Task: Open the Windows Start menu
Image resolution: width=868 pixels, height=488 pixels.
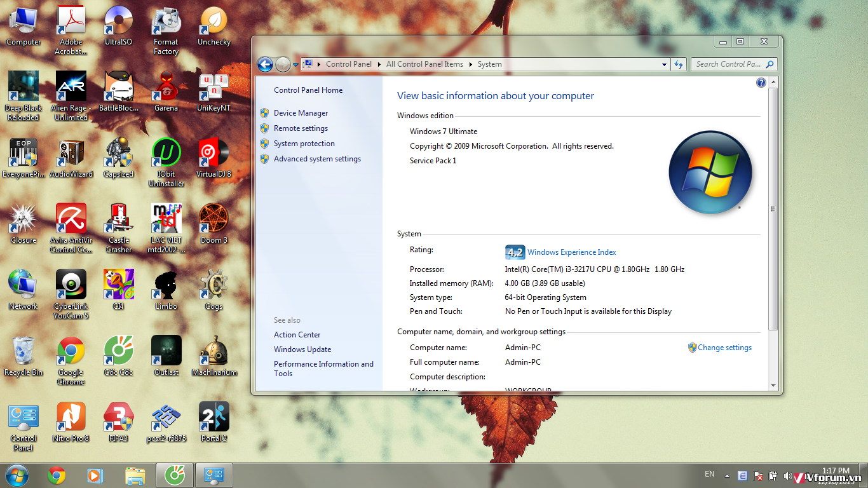Action: pos(17,475)
